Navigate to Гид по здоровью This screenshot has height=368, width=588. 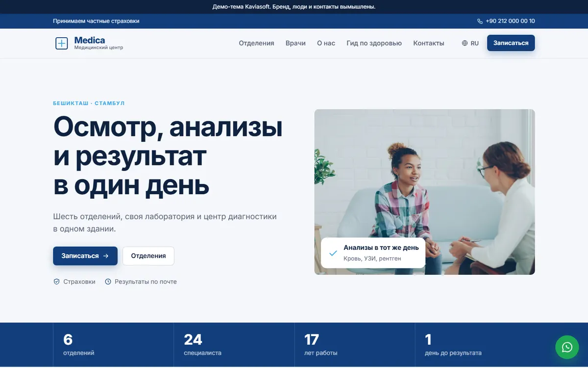click(374, 43)
